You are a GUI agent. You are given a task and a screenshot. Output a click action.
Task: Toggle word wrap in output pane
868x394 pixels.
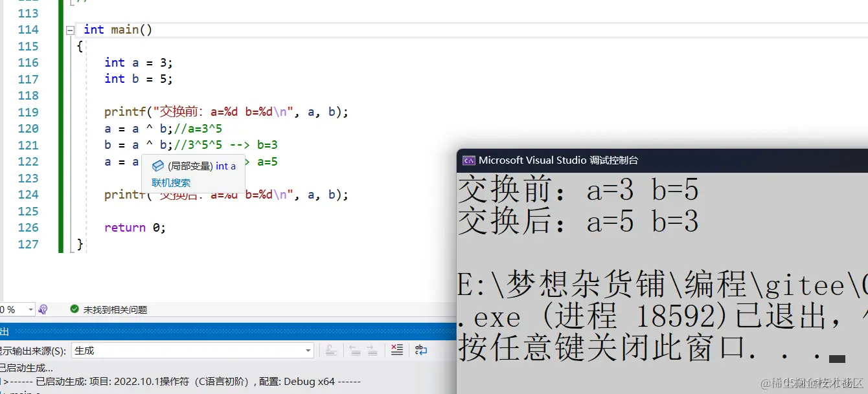[x=421, y=350]
